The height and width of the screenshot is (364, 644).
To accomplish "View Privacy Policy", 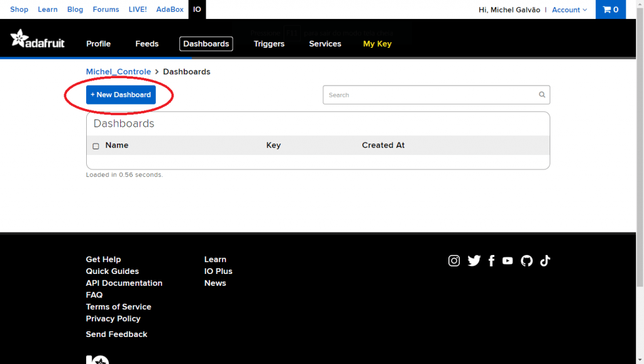I will [x=113, y=319].
